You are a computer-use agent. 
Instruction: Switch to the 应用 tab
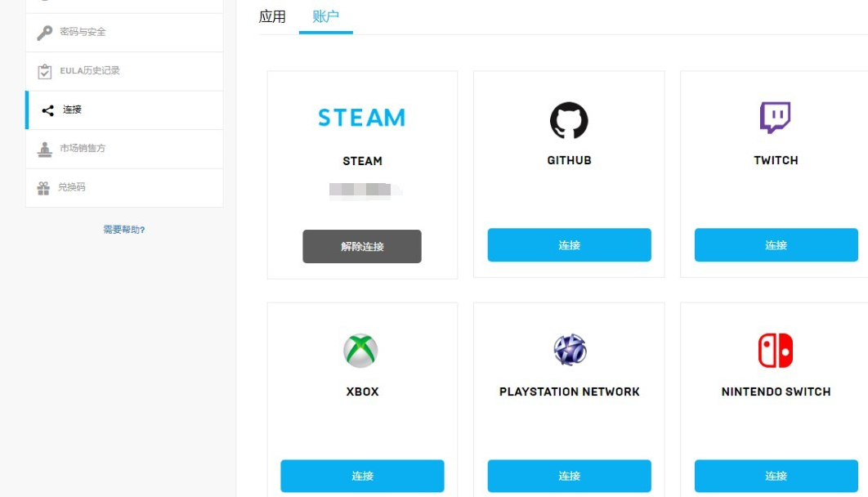(x=272, y=16)
